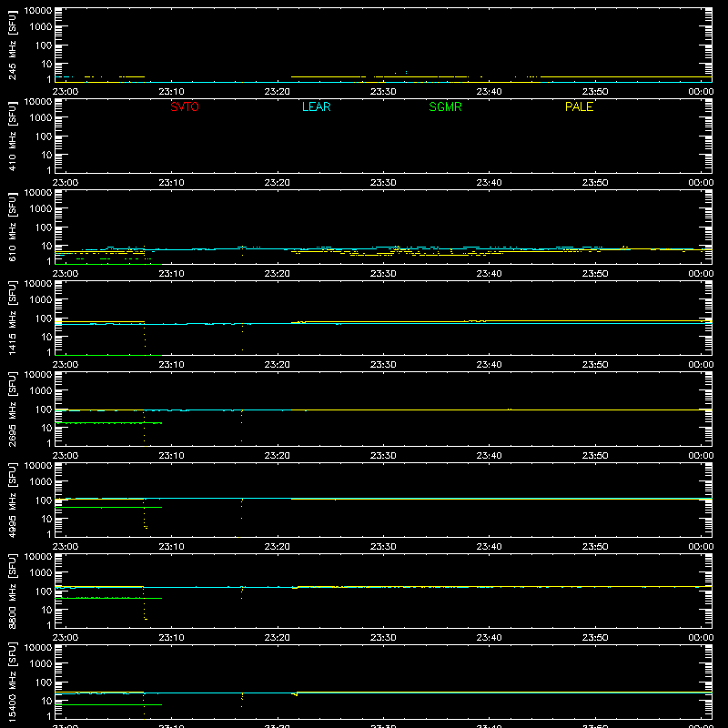Screen dimensions: 728x728
Task: Click 23:30 time label under 8800 MHz plot
Action: 383,638
